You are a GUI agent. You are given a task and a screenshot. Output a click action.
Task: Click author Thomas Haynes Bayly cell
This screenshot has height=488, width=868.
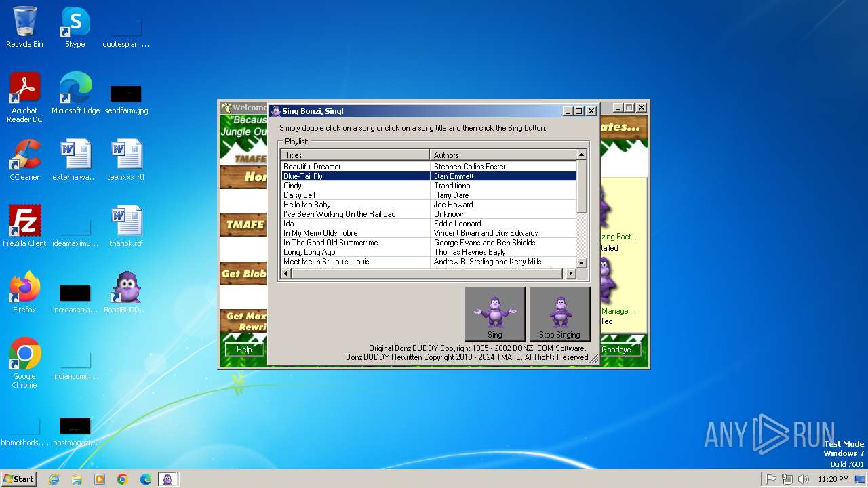470,251
